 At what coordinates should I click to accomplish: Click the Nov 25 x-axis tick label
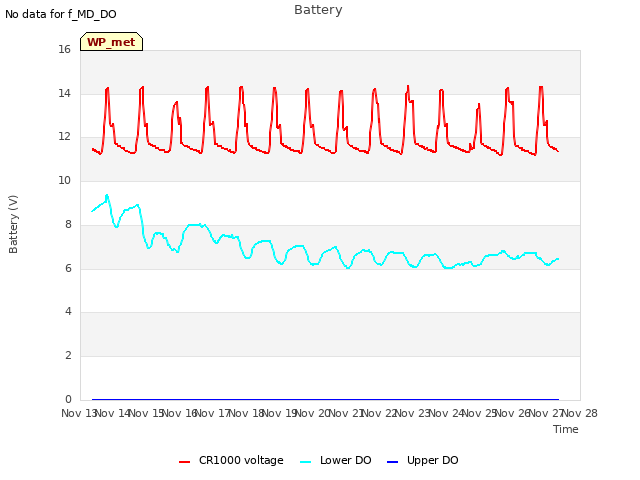click(480, 413)
